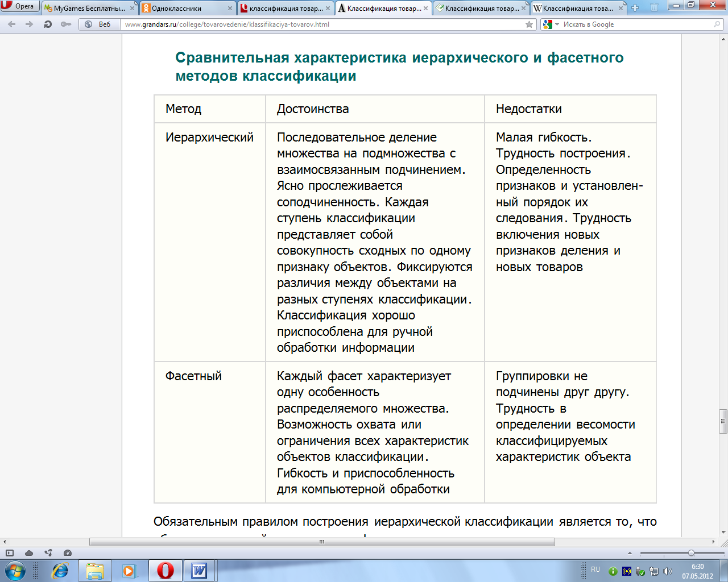Screen dimensions: 728x582
Task: Launch Internet Explorer from taskbar
Action: 60,571
